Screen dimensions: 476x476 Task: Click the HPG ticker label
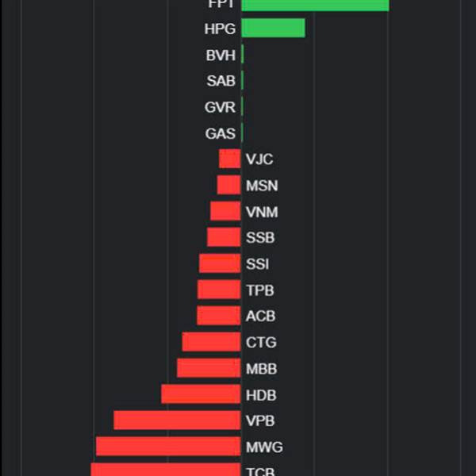[220, 29]
